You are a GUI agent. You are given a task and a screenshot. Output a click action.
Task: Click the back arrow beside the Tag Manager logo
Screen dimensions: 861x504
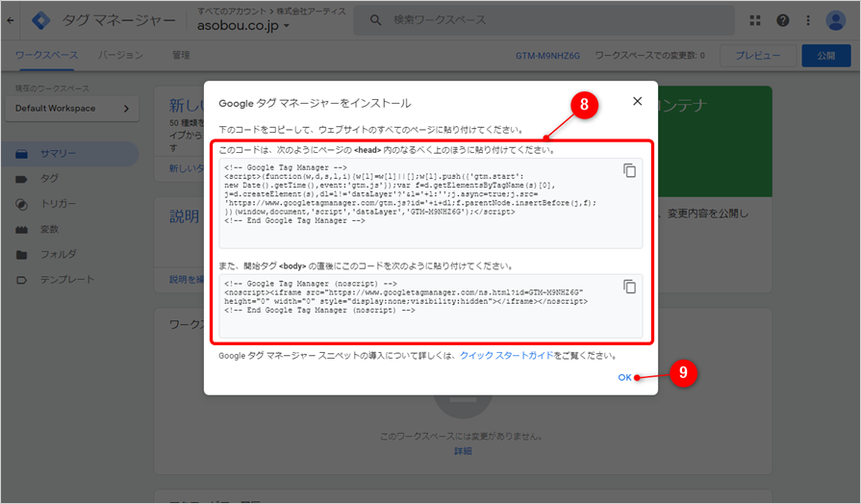pos(11,21)
